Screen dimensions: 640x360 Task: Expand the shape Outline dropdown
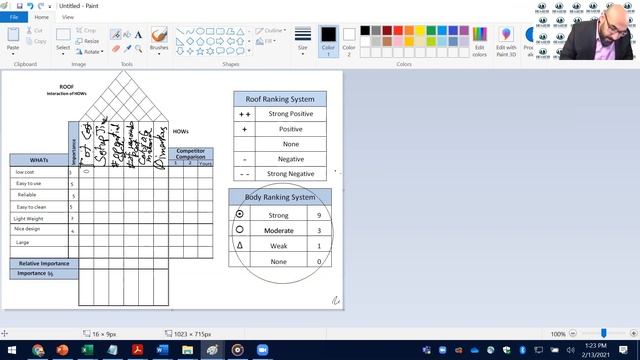point(284,31)
